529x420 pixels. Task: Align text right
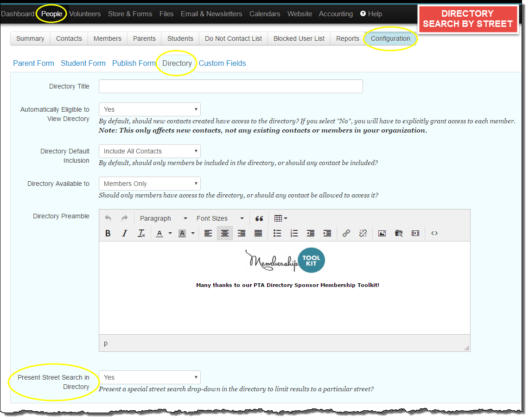click(242, 233)
